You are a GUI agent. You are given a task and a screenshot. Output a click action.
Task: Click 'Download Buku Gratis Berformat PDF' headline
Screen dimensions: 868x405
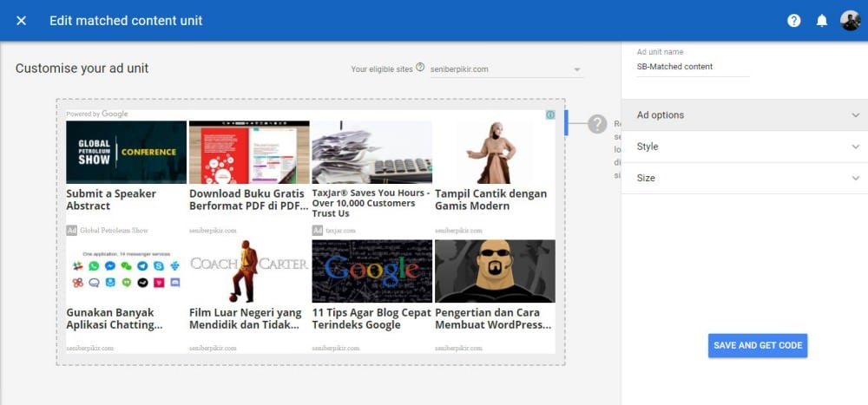[x=248, y=199]
